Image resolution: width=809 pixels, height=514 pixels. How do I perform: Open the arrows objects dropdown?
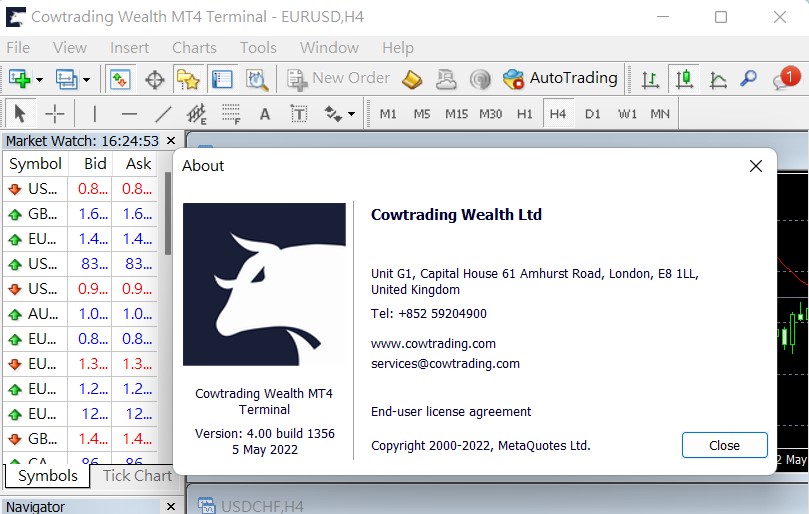351,114
